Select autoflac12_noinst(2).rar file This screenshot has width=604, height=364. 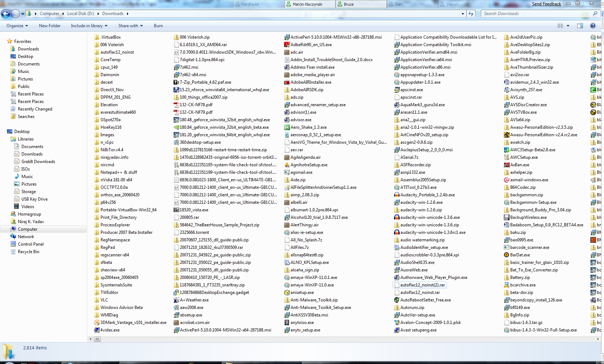420,285
